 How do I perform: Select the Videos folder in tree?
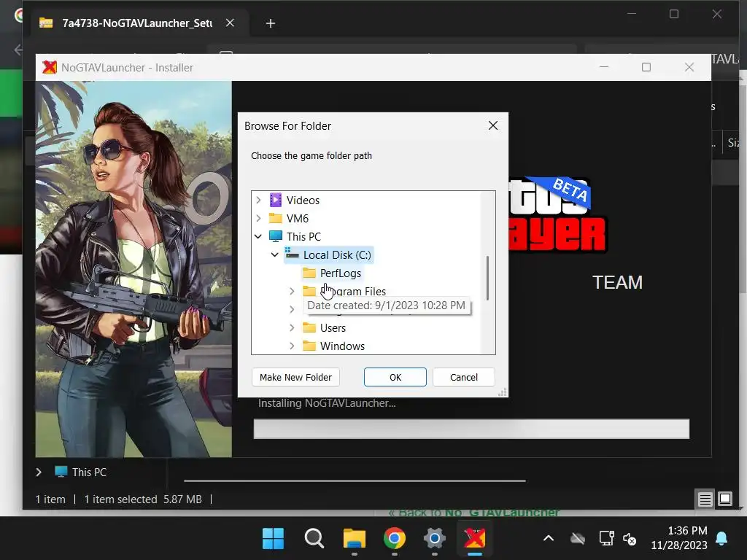[303, 200]
